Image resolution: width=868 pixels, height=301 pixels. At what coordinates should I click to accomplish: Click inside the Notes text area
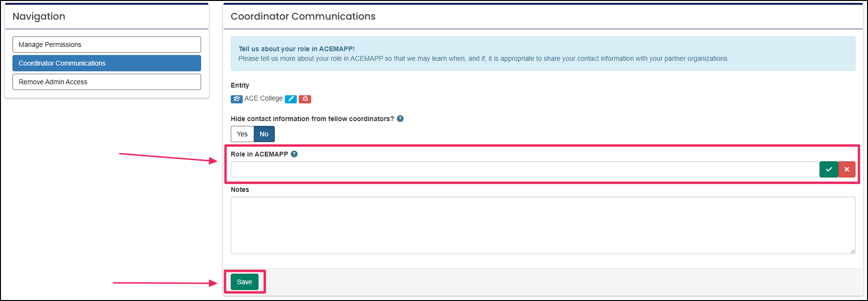(542, 225)
